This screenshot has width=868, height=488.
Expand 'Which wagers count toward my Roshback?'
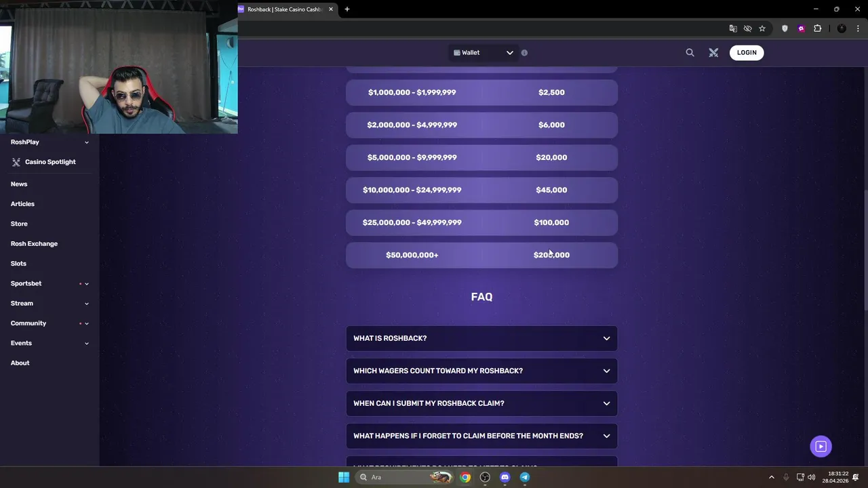(x=481, y=371)
